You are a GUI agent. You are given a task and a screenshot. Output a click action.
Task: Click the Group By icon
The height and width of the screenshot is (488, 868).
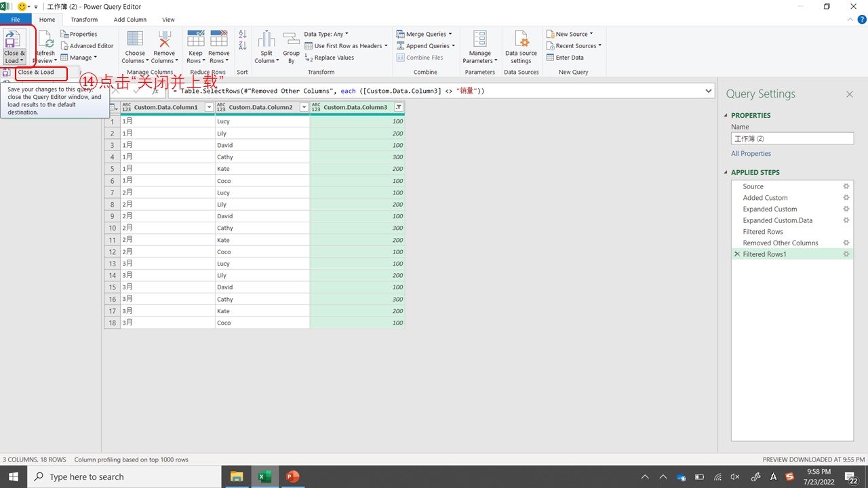point(291,39)
